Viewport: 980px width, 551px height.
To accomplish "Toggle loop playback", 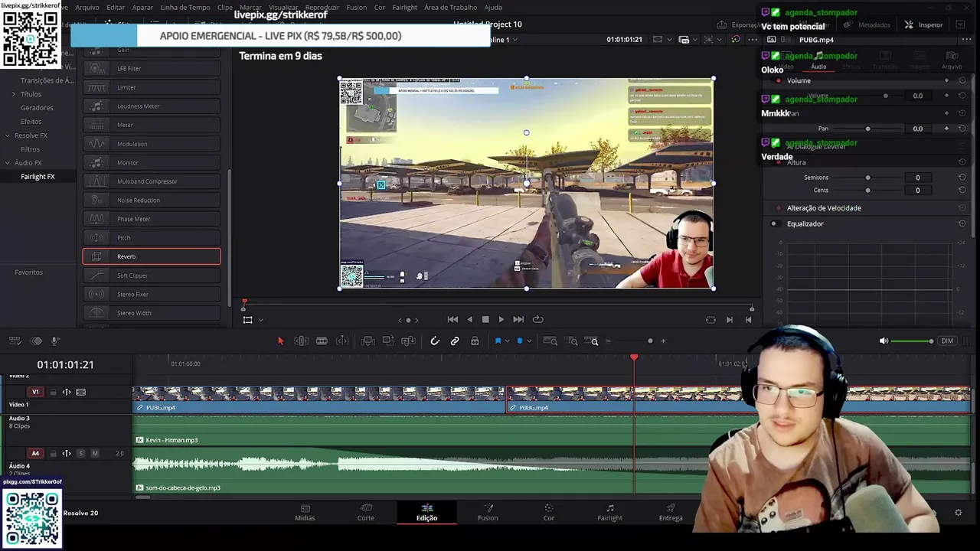I will (x=537, y=320).
